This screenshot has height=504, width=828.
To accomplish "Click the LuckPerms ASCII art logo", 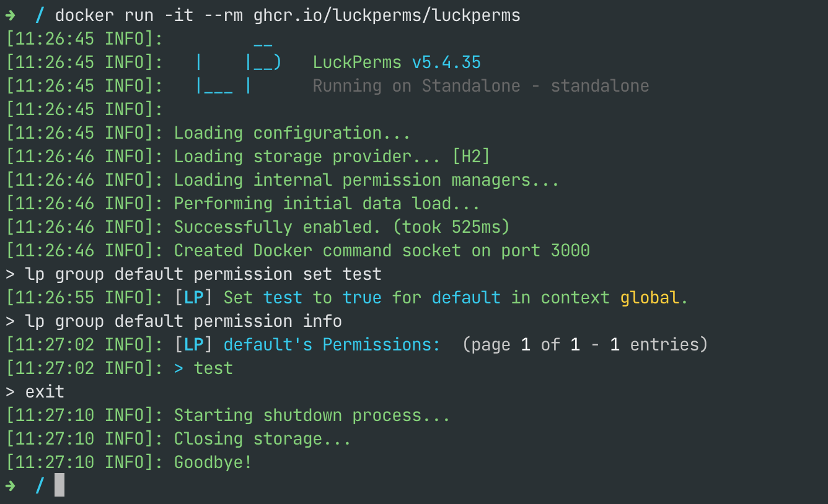I will pyautogui.click(x=238, y=63).
